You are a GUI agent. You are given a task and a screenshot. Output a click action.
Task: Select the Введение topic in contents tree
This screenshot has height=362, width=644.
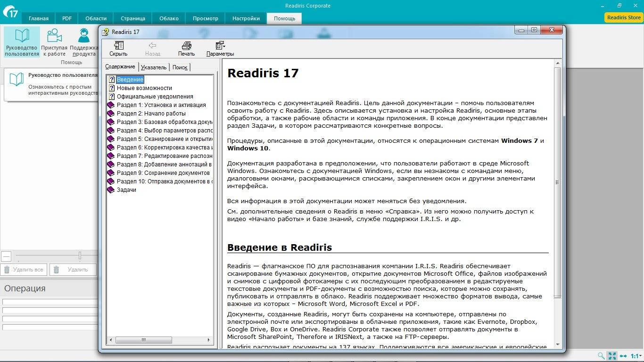click(130, 80)
